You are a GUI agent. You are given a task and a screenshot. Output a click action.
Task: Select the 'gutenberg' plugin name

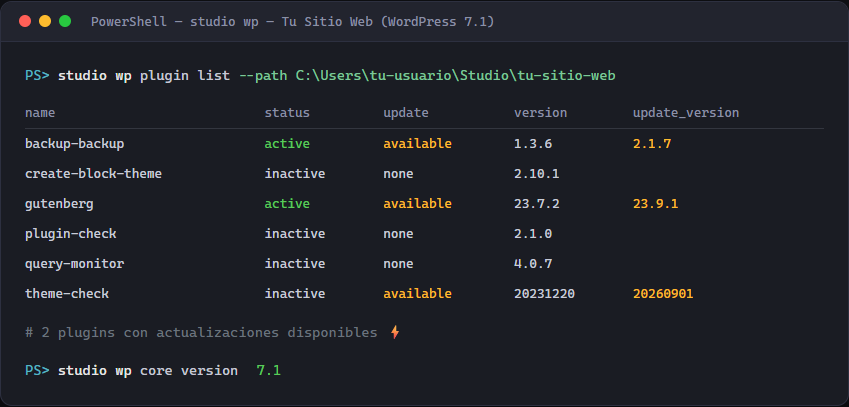click(59, 204)
